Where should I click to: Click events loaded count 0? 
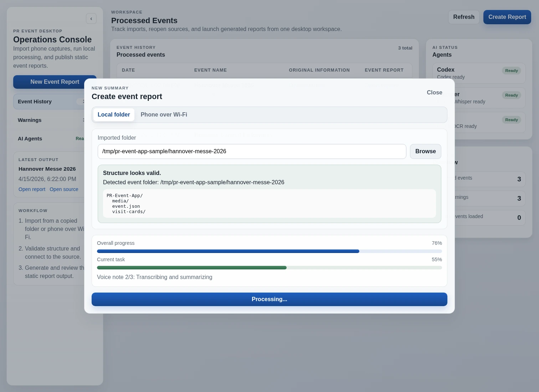(519, 218)
